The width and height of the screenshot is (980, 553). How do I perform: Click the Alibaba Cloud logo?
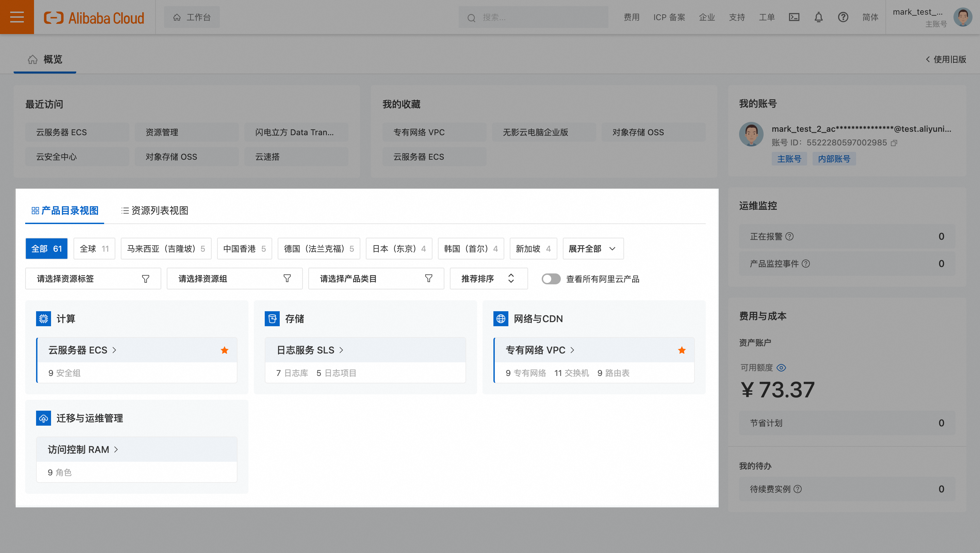tap(94, 17)
